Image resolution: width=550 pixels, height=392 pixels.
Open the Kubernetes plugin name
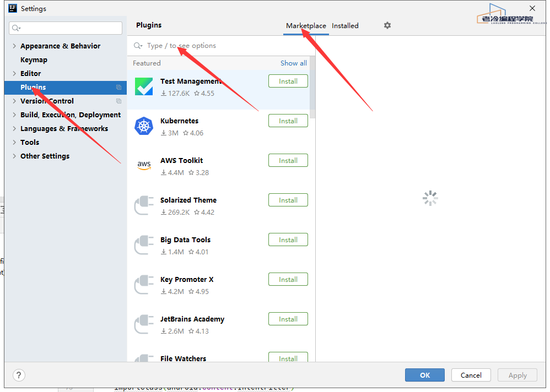coord(179,121)
